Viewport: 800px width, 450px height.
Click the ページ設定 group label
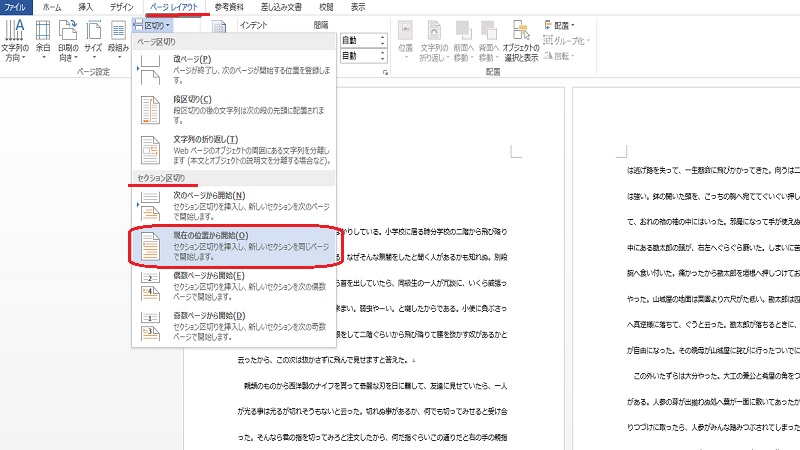(93, 72)
